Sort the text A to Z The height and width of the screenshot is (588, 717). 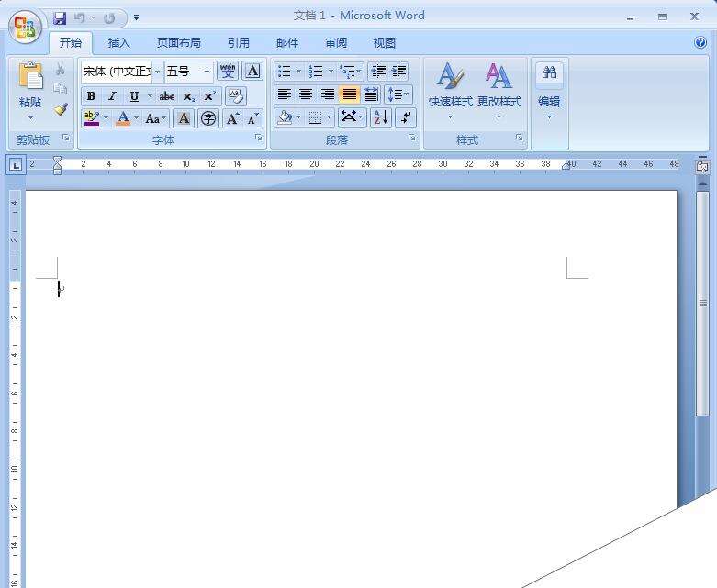[381, 117]
